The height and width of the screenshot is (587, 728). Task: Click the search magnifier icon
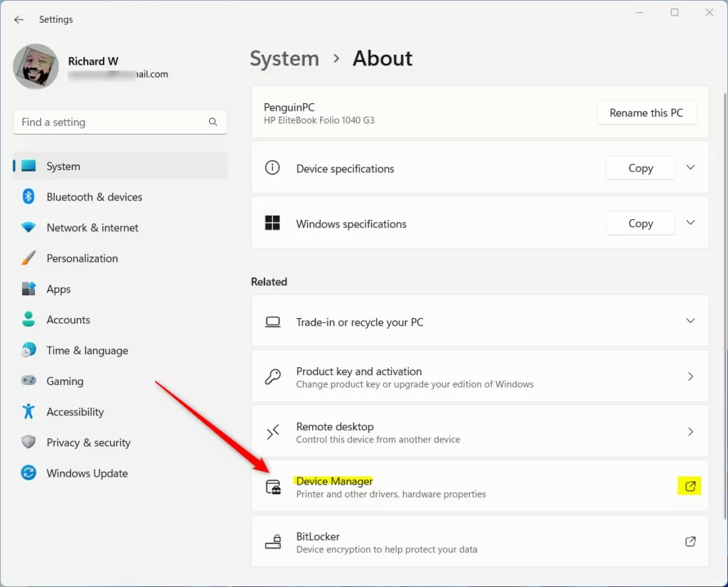pos(213,122)
